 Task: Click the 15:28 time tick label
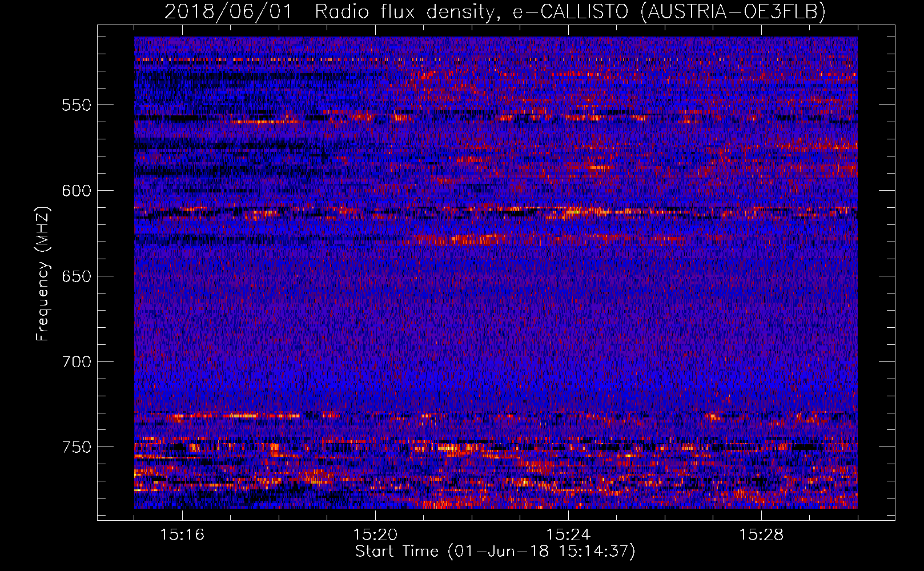[x=761, y=535]
